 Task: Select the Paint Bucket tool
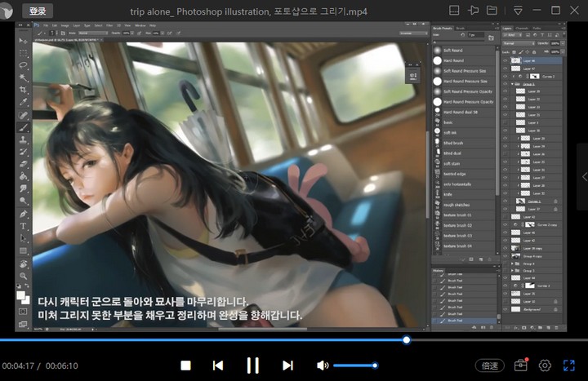(23, 176)
